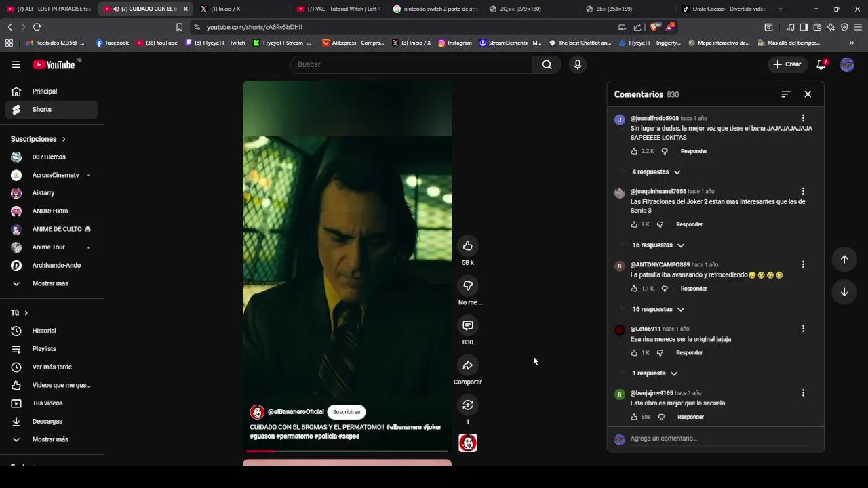
Task: Open Principal in sidebar
Action: point(52,91)
